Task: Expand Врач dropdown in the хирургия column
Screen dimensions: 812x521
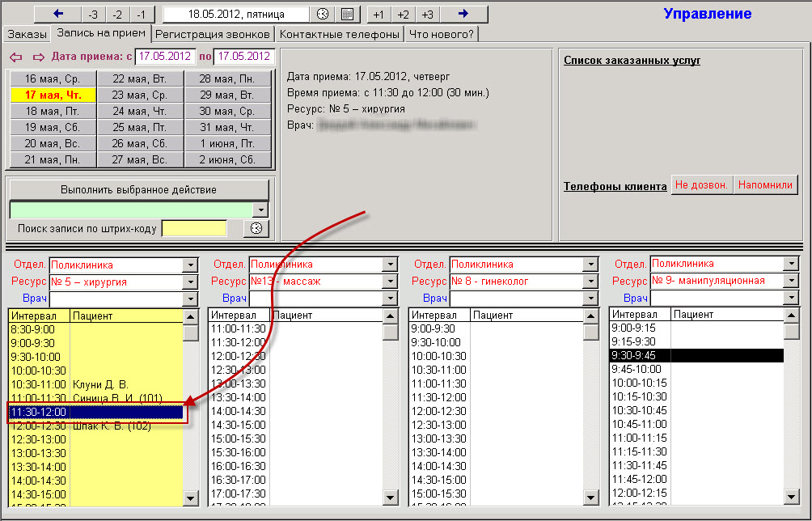Action: click(190, 299)
